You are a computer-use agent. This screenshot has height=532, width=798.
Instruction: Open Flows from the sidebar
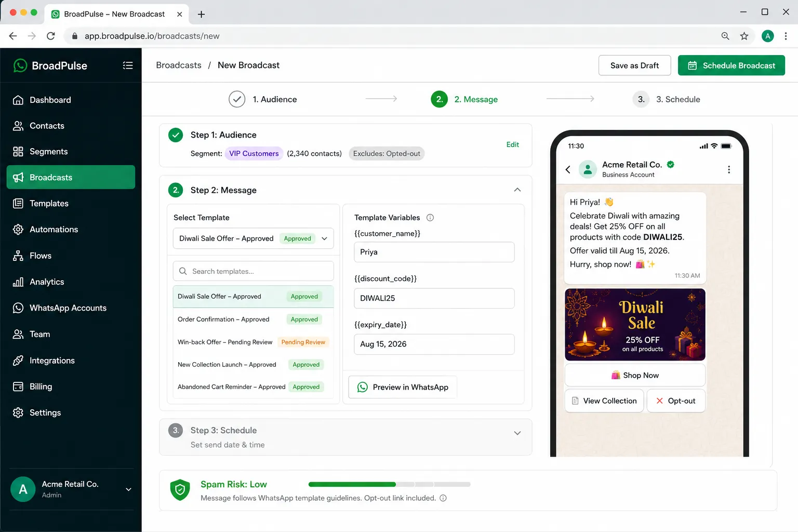(71, 256)
